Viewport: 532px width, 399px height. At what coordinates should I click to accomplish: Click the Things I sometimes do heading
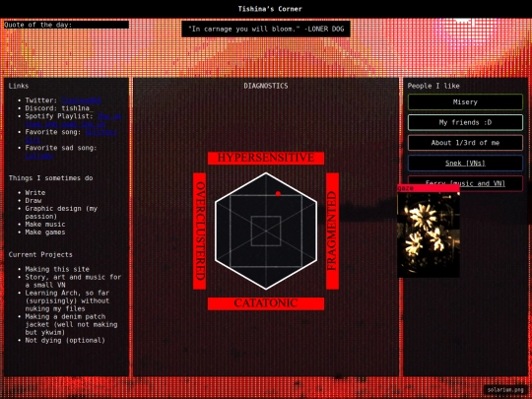pos(50,178)
